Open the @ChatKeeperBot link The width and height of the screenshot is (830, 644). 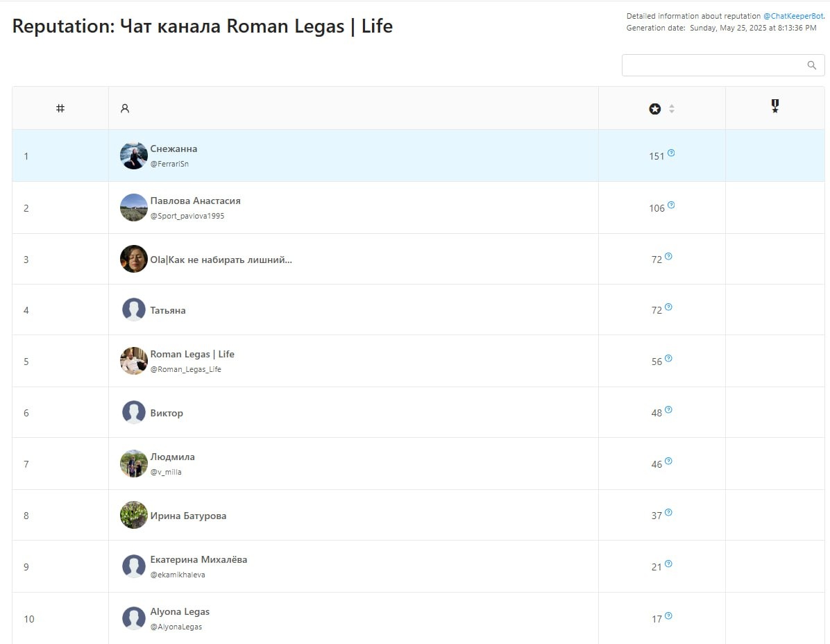click(x=793, y=16)
